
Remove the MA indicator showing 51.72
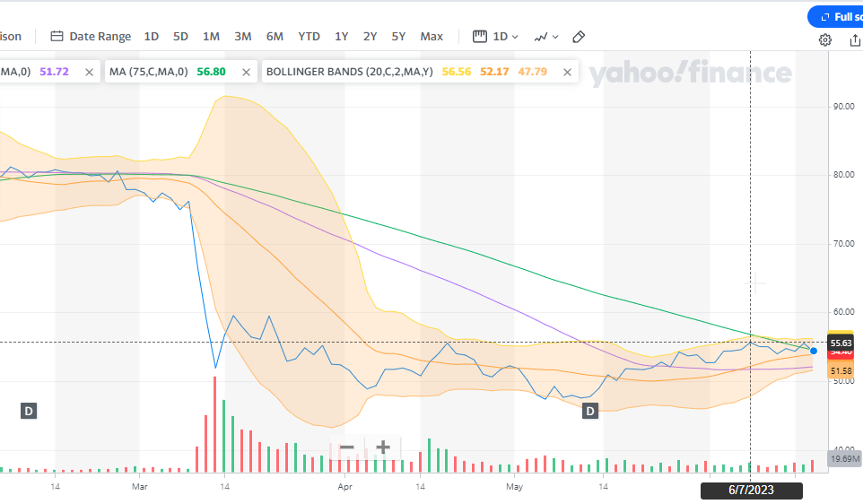tap(89, 72)
